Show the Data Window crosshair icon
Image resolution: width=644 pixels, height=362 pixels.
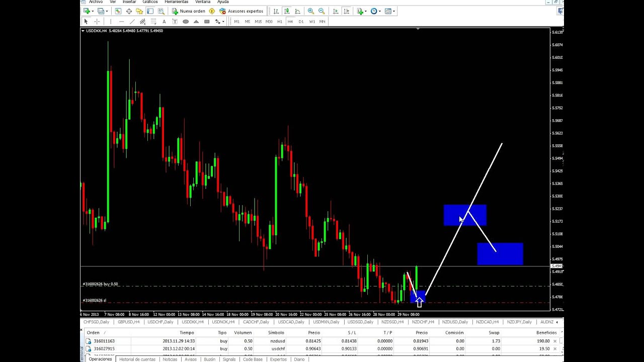pyautogui.click(x=129, y=11)
